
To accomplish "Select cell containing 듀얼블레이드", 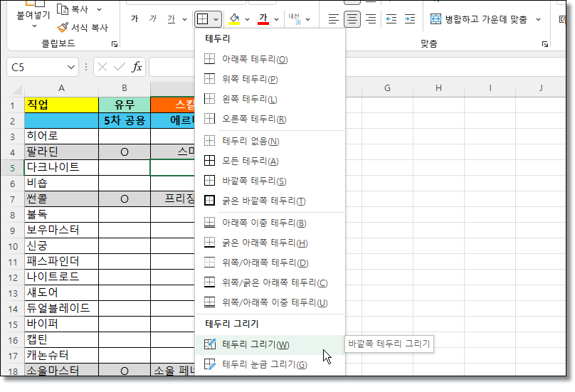I will tap(61, 308).
